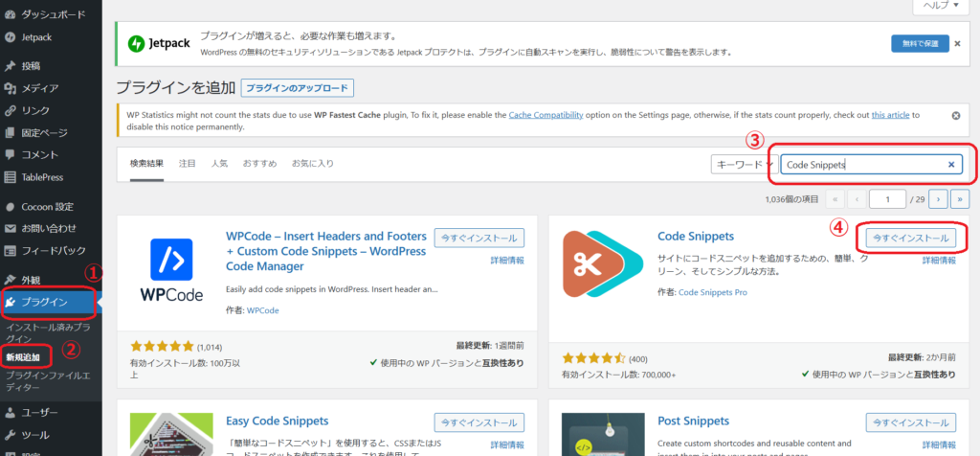Switch to the お気に入り tab
This screenshot has width=980, height=456.
[313, 164]
